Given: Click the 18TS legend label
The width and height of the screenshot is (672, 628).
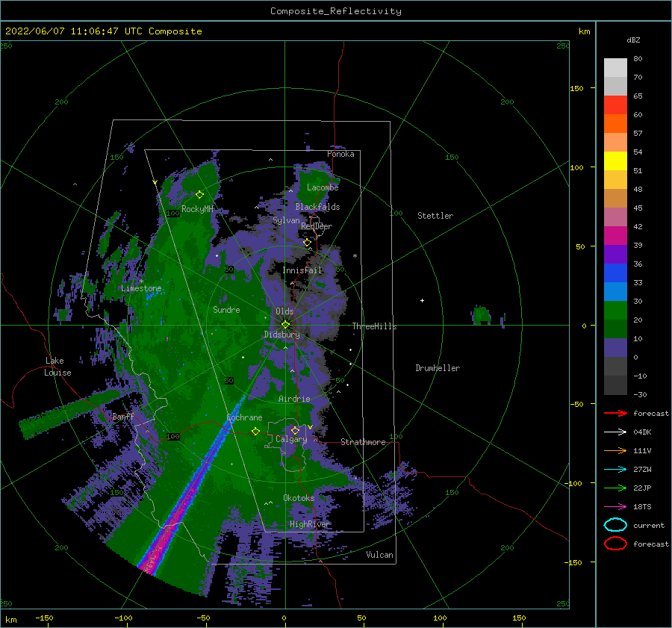Looking at the screenshot, I should (x=642, y=507).
